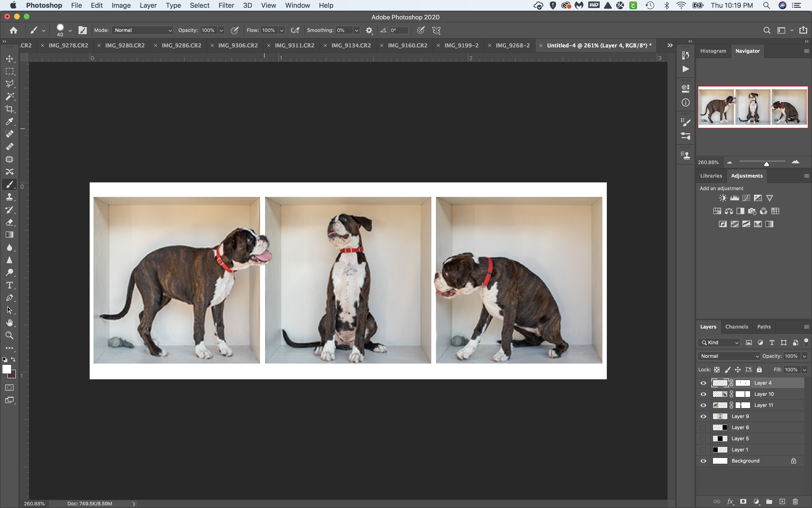The width and height of the screenshot is (812, 508).
Task: Open brush preset picker arrow
Action: coord(70,30)
